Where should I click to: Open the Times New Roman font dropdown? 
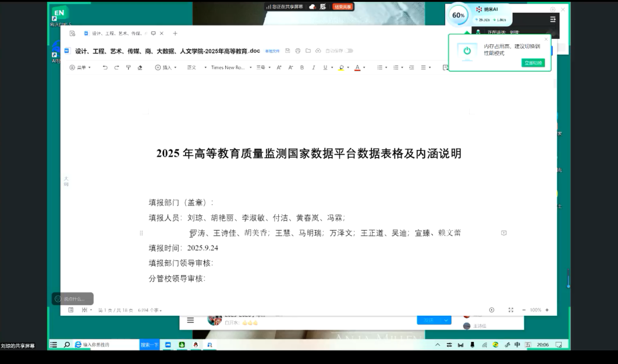(x=231, y=67)
